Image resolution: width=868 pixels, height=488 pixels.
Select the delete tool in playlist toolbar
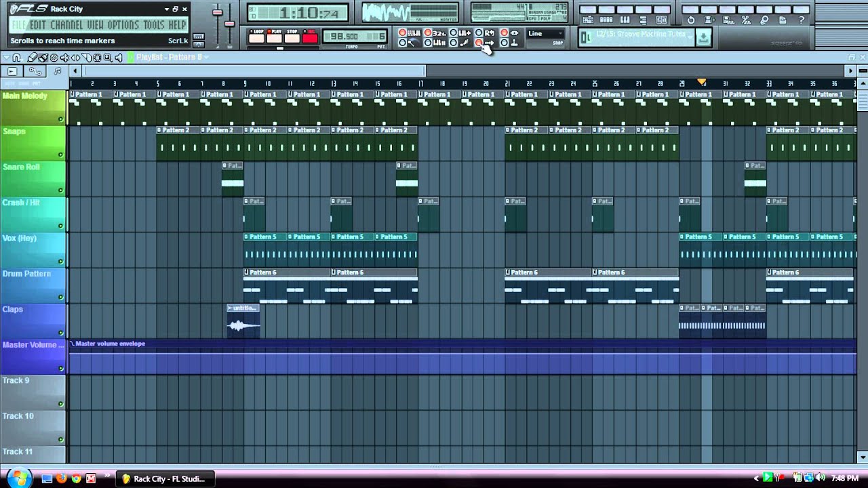(54, 58)
